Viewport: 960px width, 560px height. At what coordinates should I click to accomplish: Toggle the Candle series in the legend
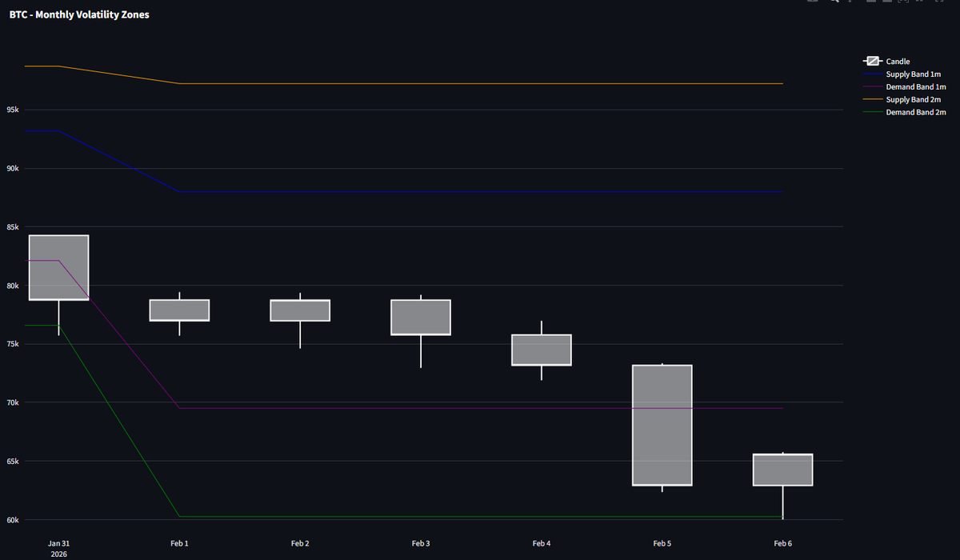point(897,61)
